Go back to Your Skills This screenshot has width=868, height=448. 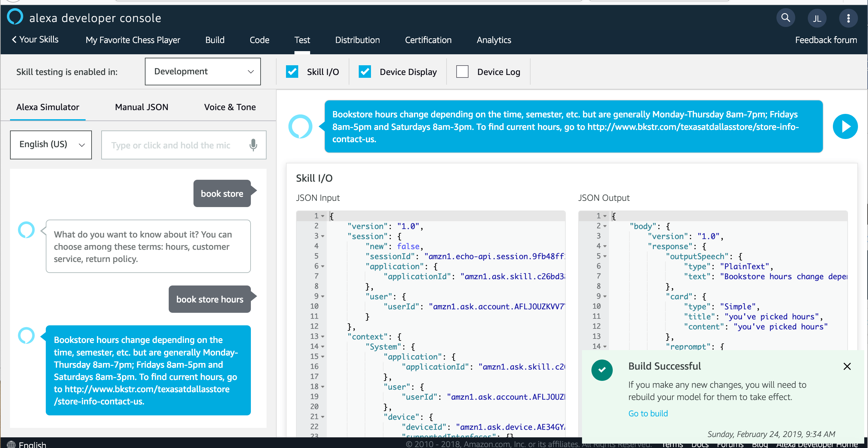point(35,40)
